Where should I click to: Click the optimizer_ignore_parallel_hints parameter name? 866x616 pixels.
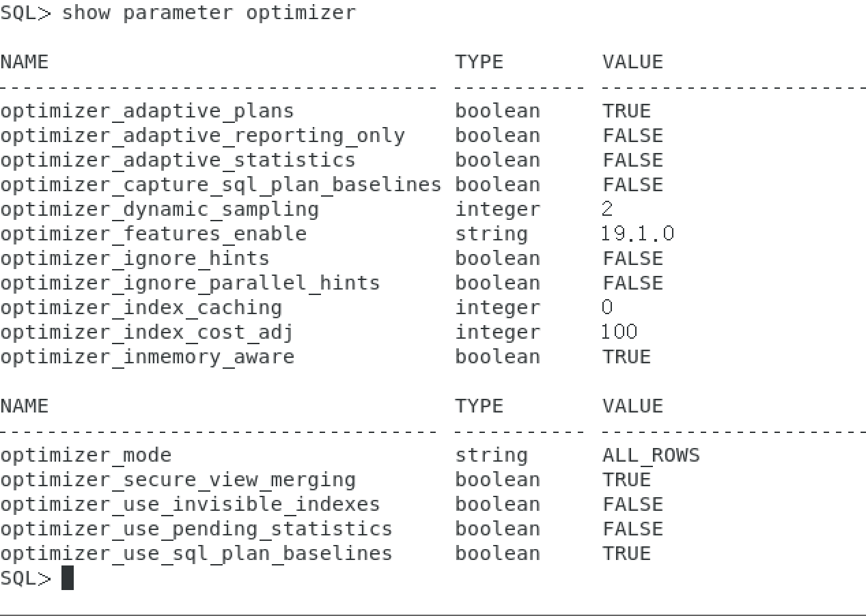[x=190, y=283]
